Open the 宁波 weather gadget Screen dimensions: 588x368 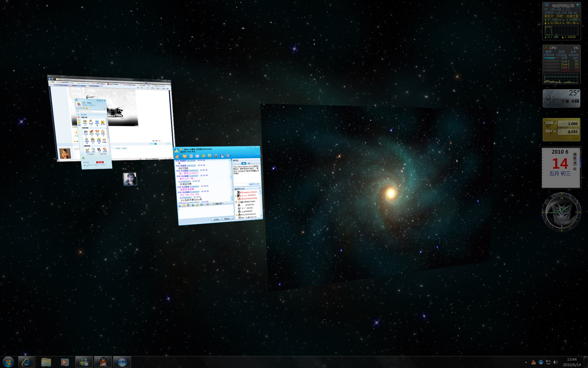(561, 98)
